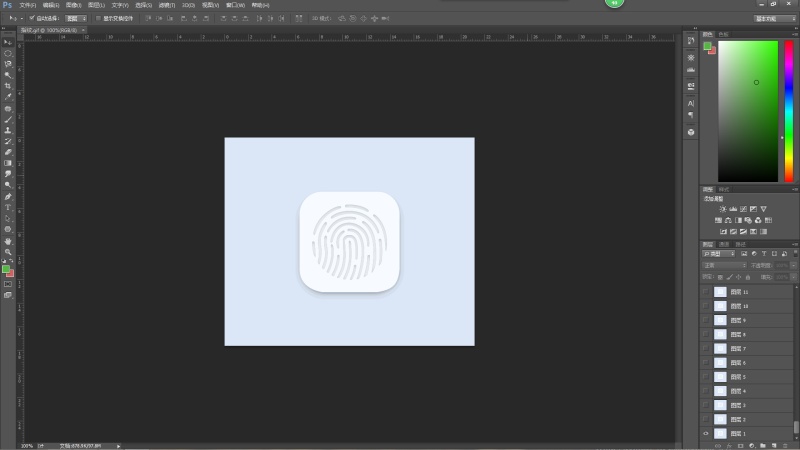Screen dimensions: 800x450
Task: Open the Filter menu
Action: tap(167, 5)
